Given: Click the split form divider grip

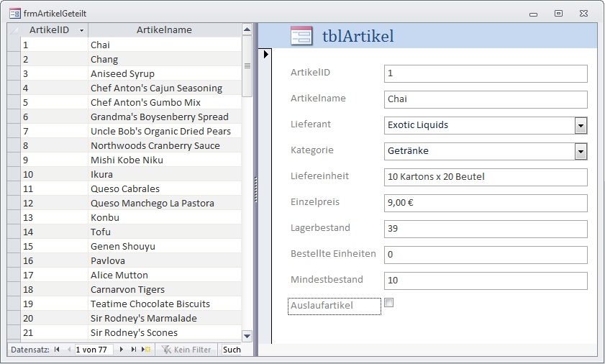Looking at the screenshot, I should click(255, 189).
